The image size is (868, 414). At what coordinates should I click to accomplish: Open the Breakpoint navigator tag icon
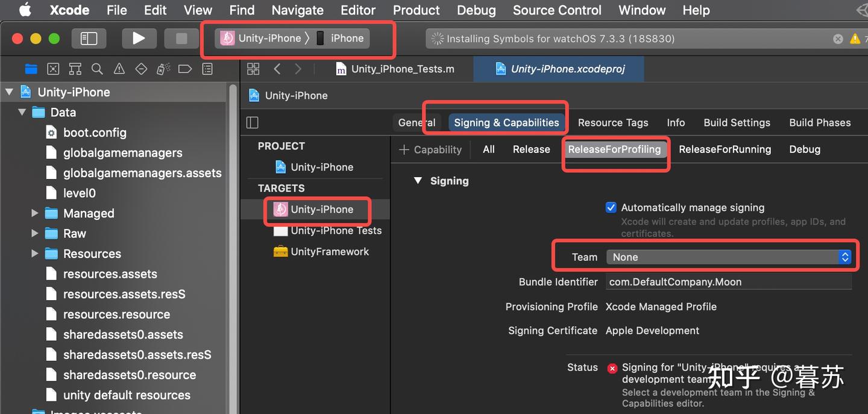[x=185, y=69]
